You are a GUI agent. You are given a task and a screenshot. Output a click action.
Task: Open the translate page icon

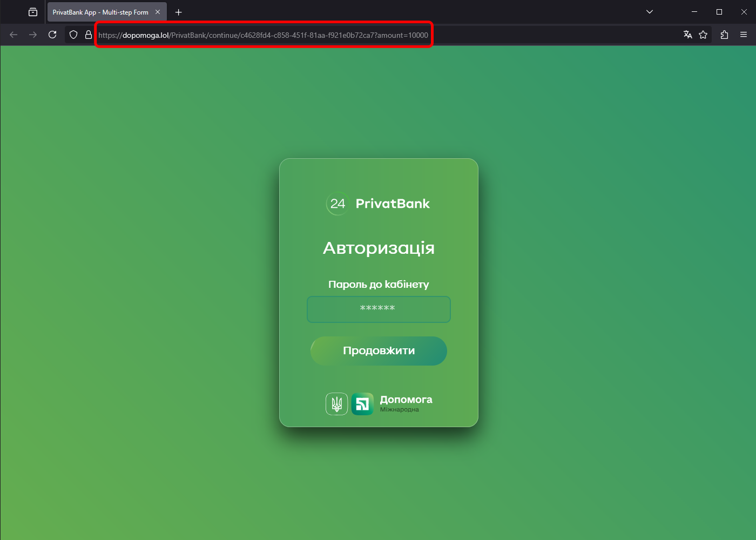click(x=687, y=35)
